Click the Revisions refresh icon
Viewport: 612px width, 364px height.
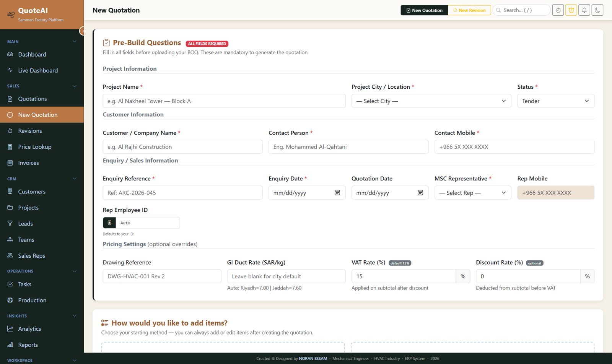(10, 131)
